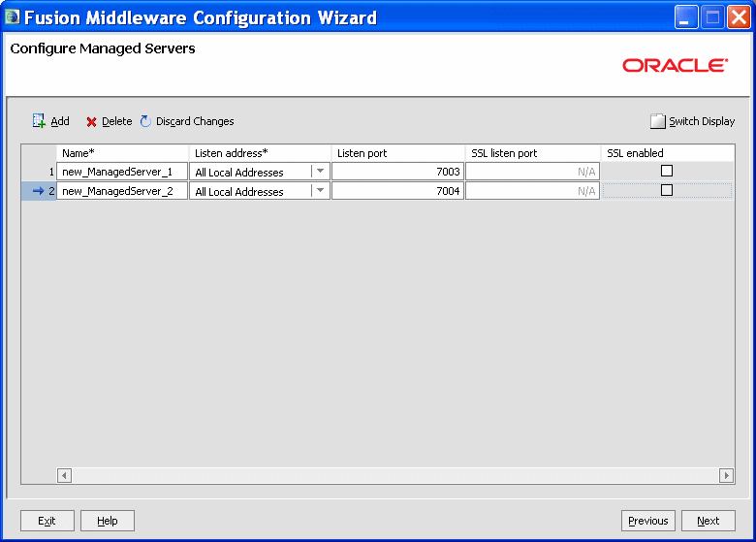756x542 pixels.
Task: Click the Switch Display label
Action: [x=702, y=121]
